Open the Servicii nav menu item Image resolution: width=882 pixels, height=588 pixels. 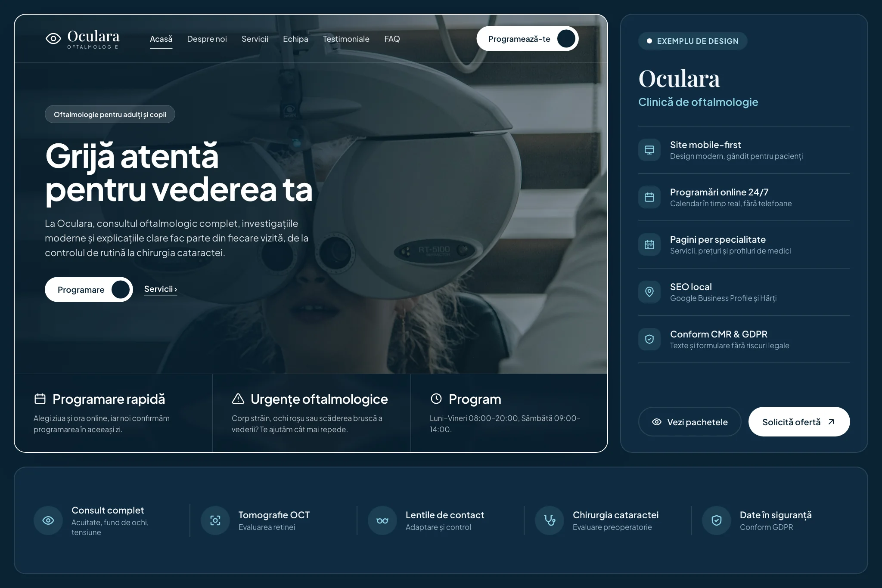click(x=255, y=39)
